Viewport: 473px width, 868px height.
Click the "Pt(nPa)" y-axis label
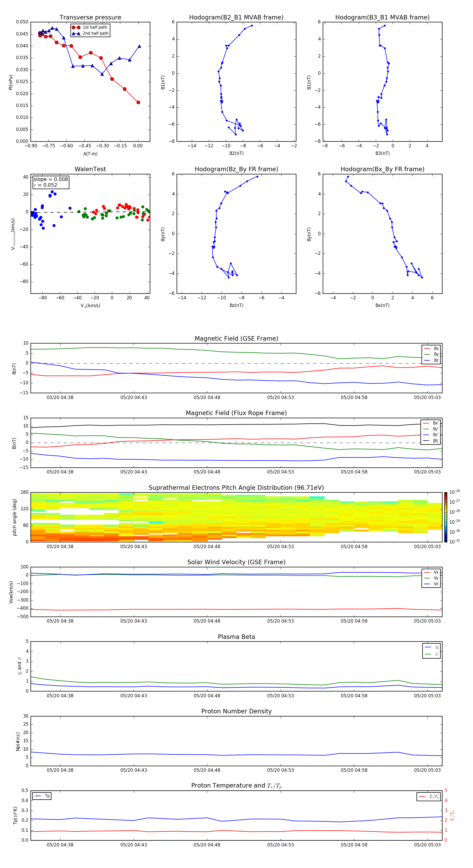[11, 82]
